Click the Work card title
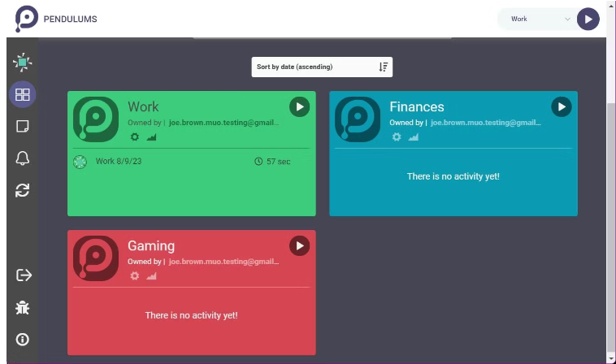This screenshot has width=616, height=364. point(143,106)
